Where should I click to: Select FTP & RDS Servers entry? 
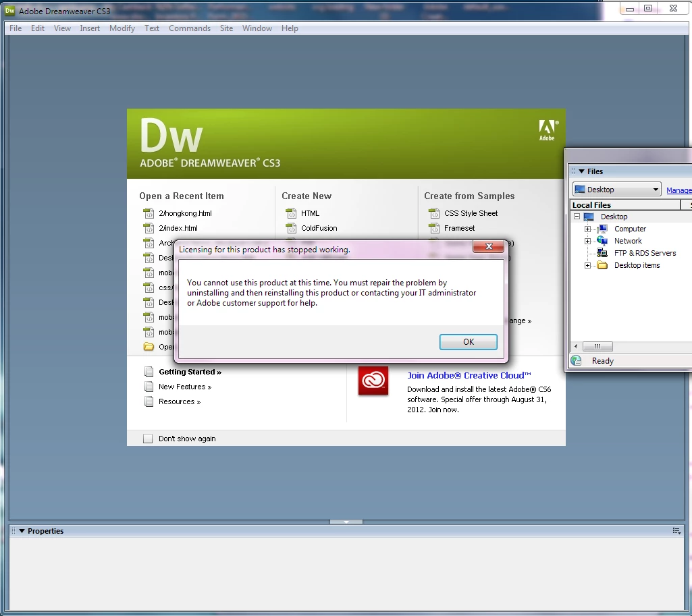tap(645, 253)
